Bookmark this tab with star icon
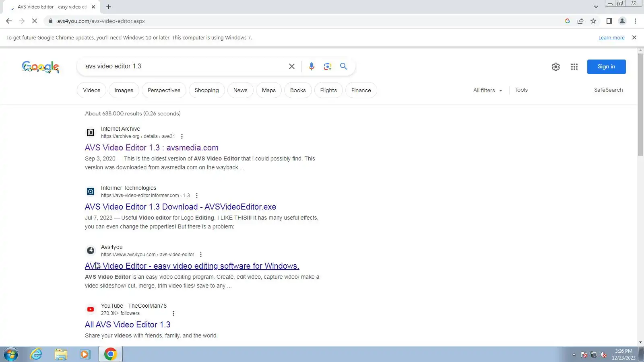The image size is (644, 362). pos(593,21)
